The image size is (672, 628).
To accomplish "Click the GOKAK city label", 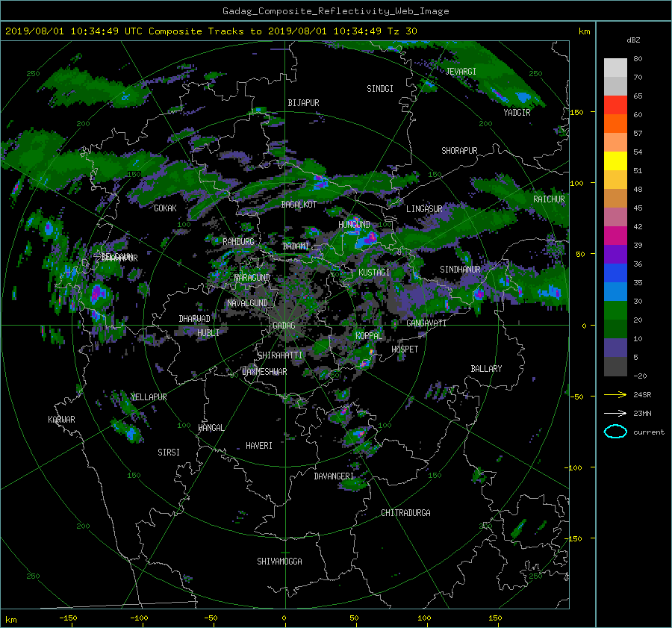I will 165,208.
